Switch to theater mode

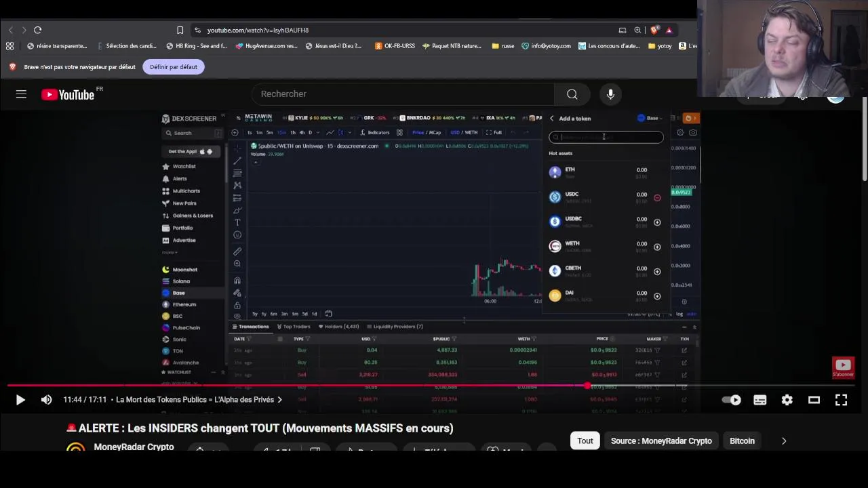[814, 400]
